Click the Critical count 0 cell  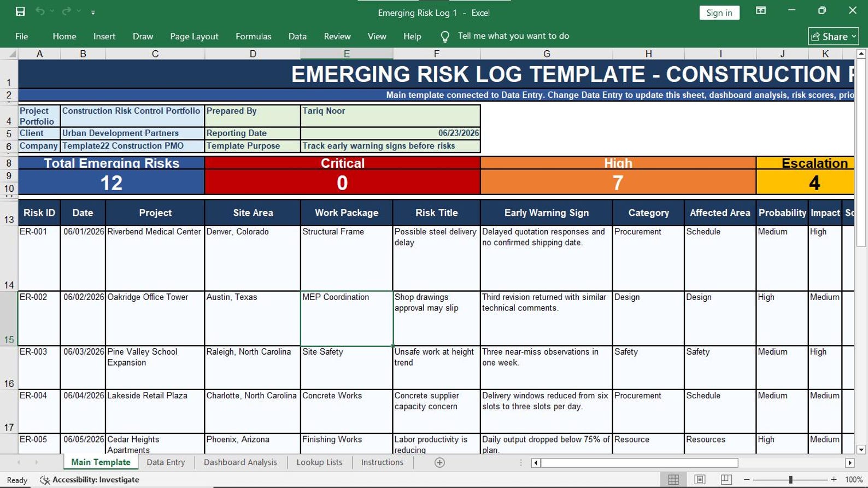click(342, 183)
